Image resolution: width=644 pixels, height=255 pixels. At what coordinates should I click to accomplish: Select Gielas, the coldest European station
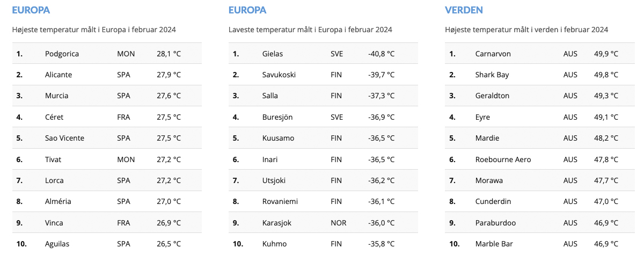coord(273,54)
